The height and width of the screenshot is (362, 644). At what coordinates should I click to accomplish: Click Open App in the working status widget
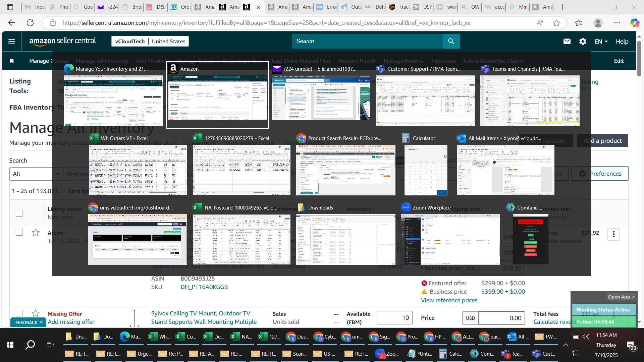(x=621, y=297)
